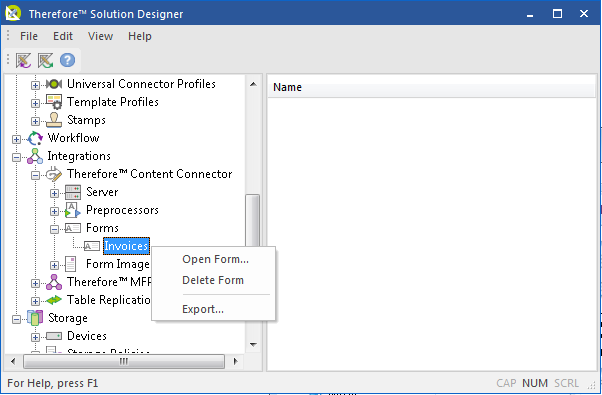
Task: Expand the Devices node
Action: pyautogui.click(x=35, y=337)
